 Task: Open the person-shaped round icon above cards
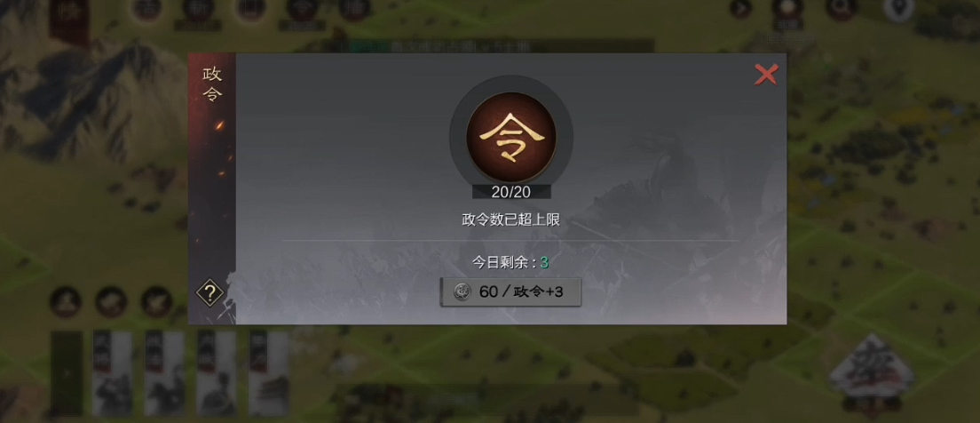click(x=65, y=301)
